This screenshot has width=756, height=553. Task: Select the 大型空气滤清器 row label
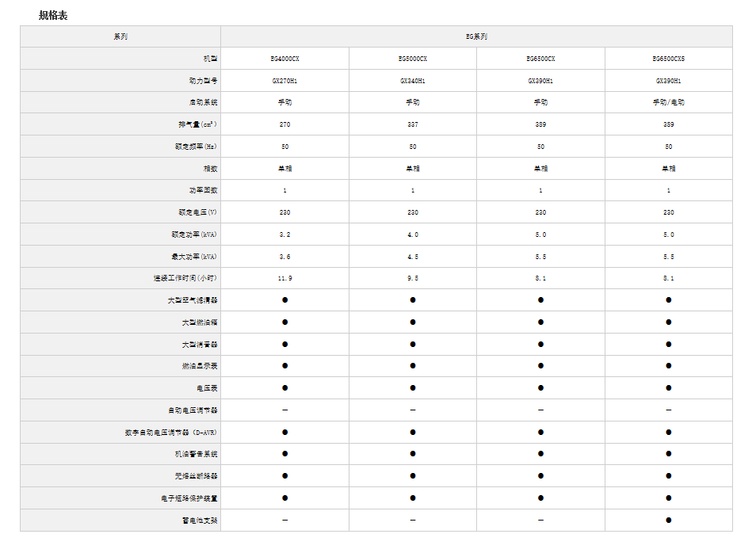pos(193,300)
